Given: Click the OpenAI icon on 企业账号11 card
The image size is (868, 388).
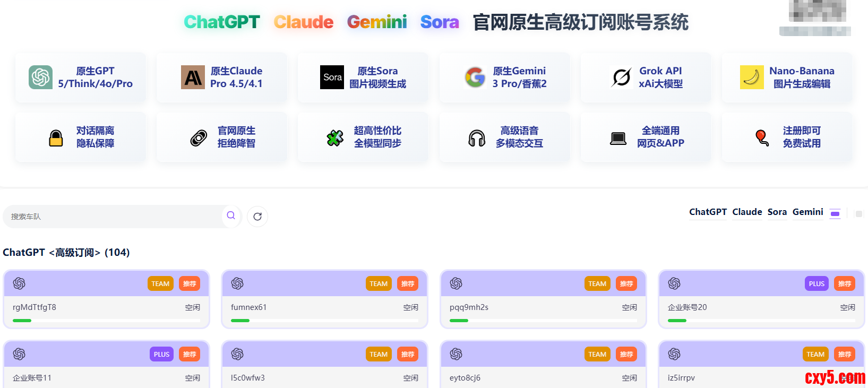Looking at the screenshot, I should (x=19, y=354).
